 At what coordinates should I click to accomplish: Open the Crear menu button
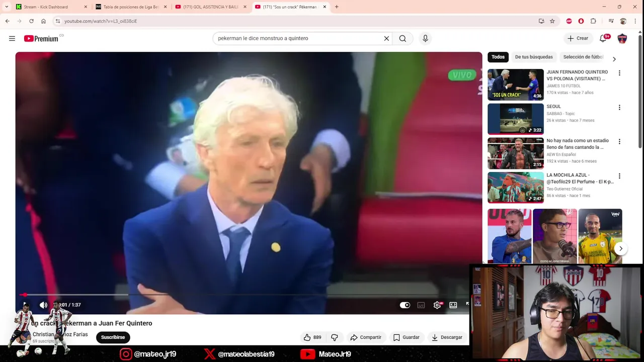coord(578,38)
